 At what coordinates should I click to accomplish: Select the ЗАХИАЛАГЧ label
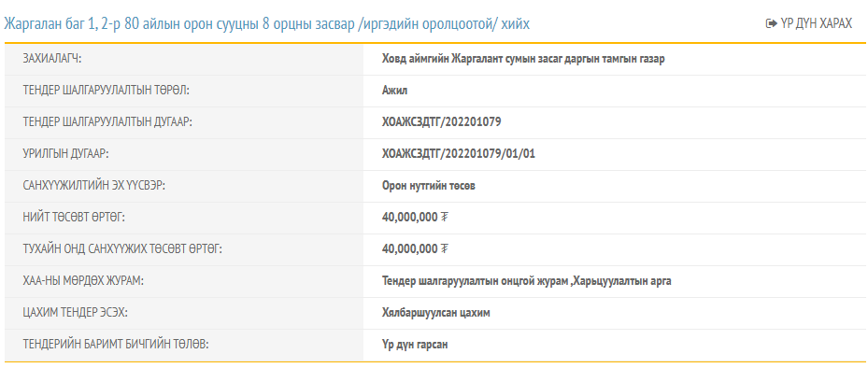coord(52,59)
